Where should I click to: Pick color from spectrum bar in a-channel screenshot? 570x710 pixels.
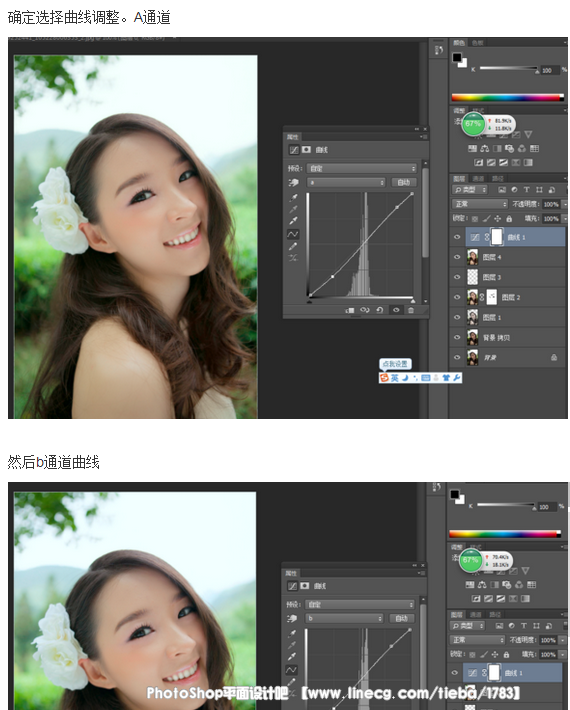(x=508, y=97)
